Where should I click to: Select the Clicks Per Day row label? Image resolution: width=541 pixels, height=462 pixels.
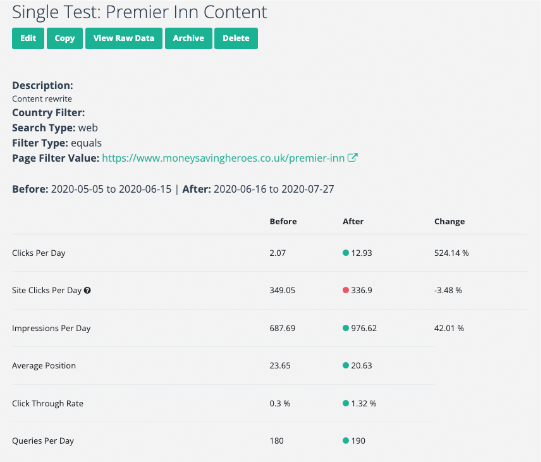tap(39, 253)
